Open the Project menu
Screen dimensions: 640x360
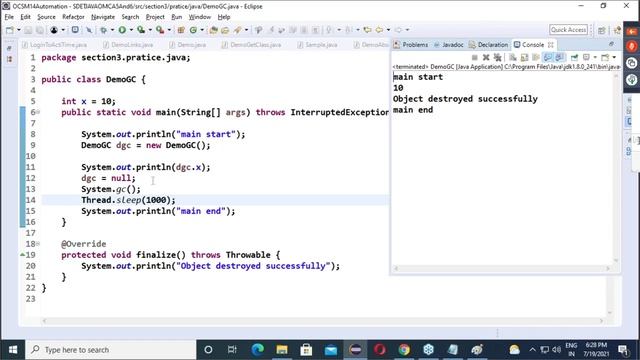pyautogui.click(x=155, y=17)
